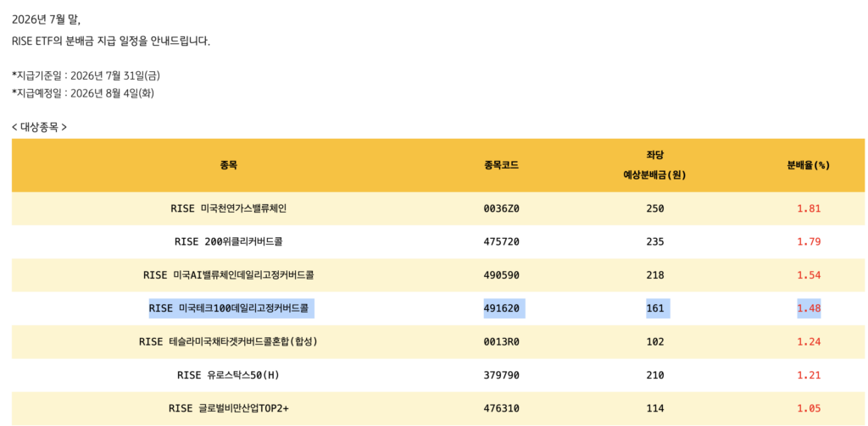Screen dimensions: 868x426
Task: Click the rate value '1.05'
Action: [809, 408]
